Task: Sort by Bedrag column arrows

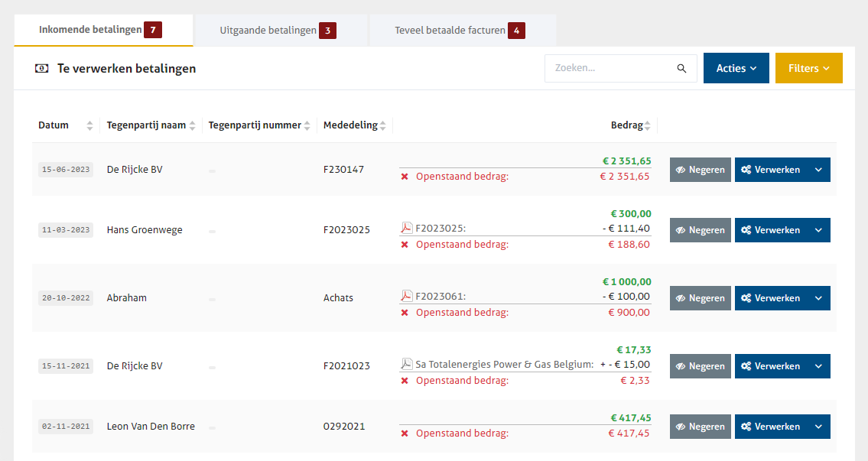Action: coord(647,125)
